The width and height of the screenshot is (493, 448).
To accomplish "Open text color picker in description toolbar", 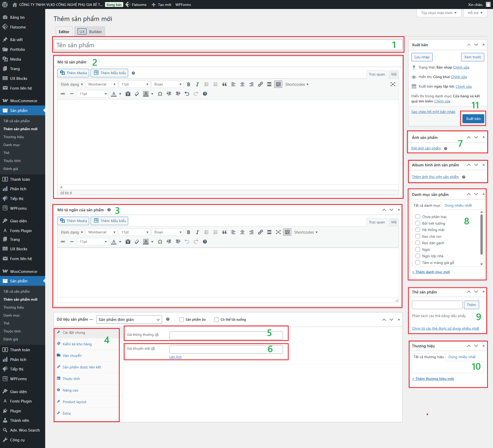I will (x=120, y=94).
